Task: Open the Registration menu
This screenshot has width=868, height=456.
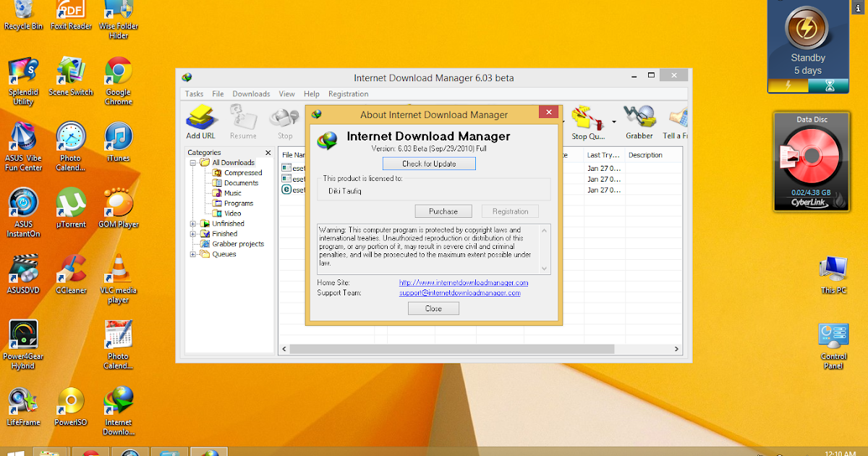Action: (349, 94)
